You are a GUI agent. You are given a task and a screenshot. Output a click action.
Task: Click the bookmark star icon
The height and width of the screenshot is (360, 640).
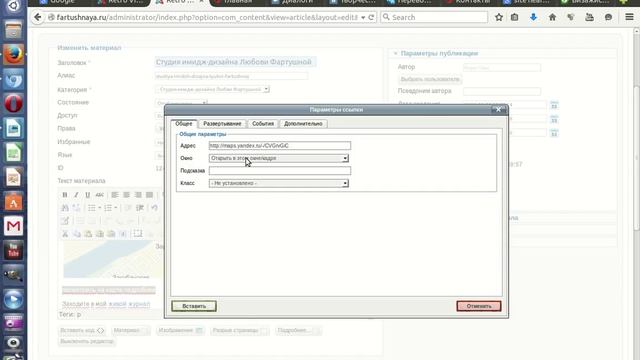(499, 17)
